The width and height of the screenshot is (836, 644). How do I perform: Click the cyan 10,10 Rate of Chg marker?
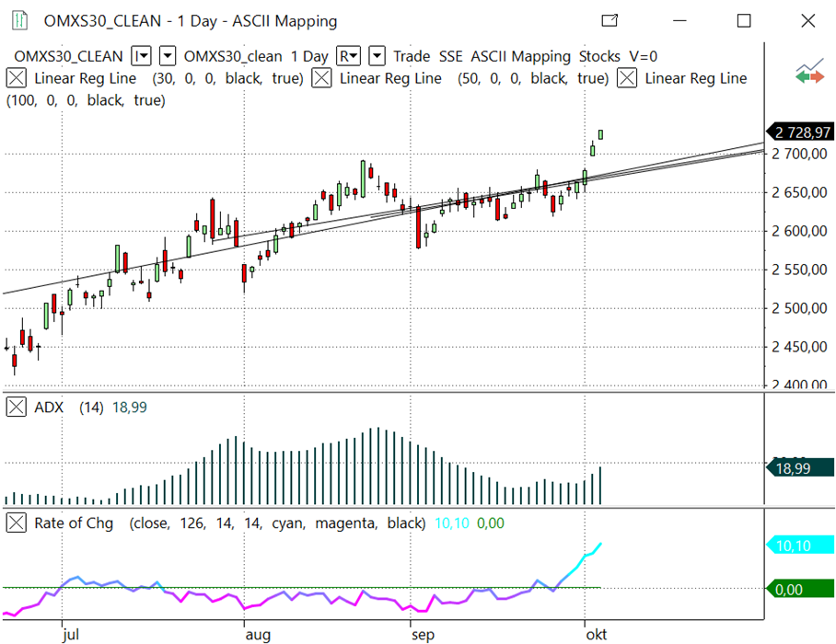pos(799,546)
